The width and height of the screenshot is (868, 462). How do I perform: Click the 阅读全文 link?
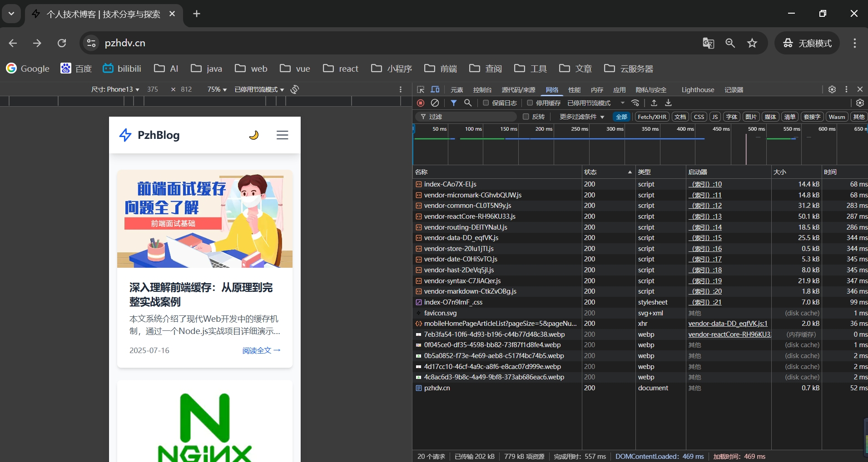pos(261,350)
